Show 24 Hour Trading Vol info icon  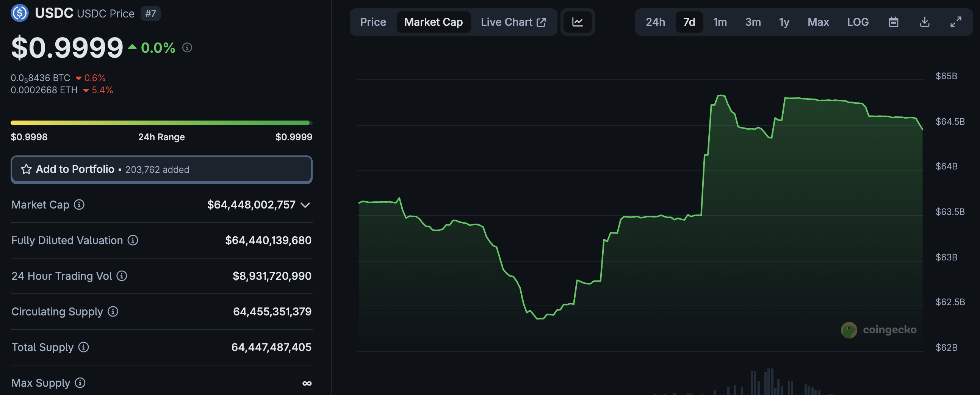(x=122, y=276)
